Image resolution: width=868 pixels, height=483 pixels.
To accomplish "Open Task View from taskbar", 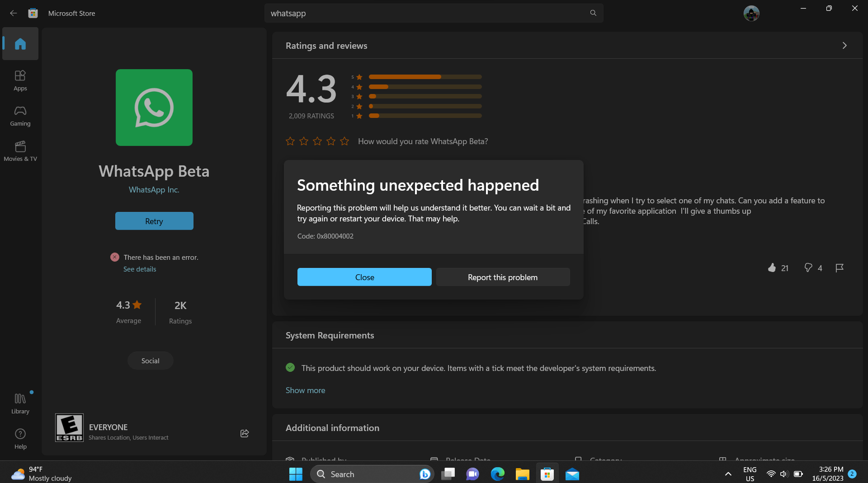I will pyautogui.click(x=448, y=474).
